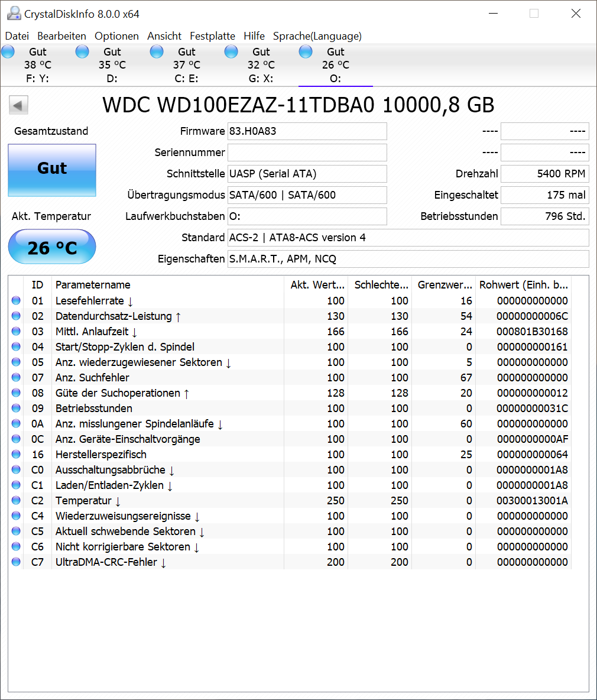597x700 pixels.
Task: Select disk F: Y: at 38 °C
Action: pyautogui.click(x=37, y=65)
